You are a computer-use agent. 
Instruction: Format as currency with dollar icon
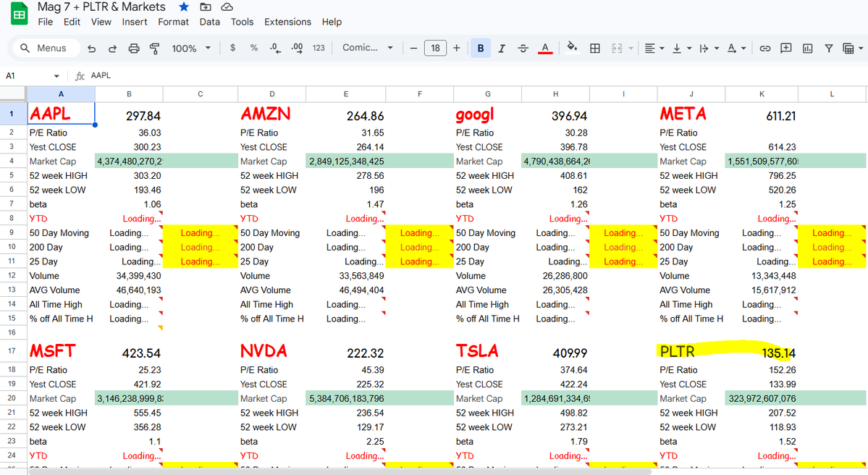232,49
